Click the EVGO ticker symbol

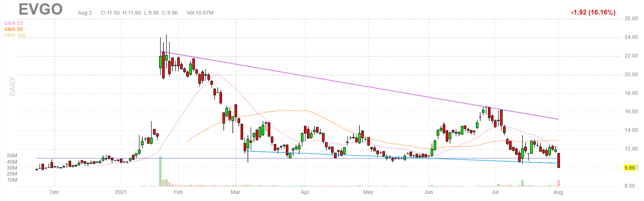coord(41,9)
